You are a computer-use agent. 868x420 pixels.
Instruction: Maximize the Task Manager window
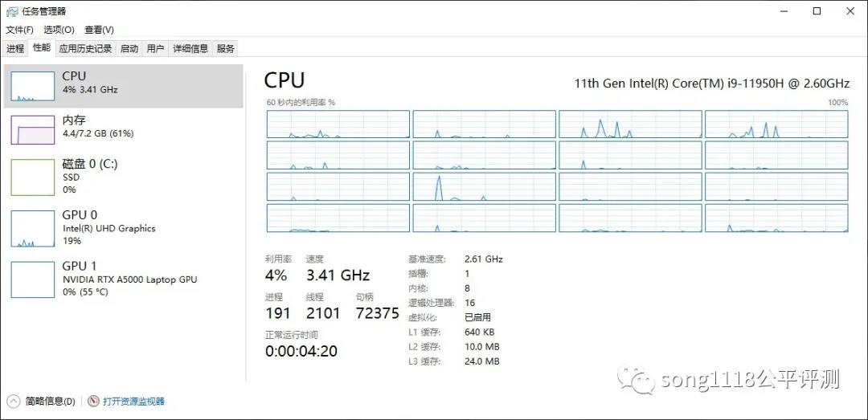[x=817, y=11]
